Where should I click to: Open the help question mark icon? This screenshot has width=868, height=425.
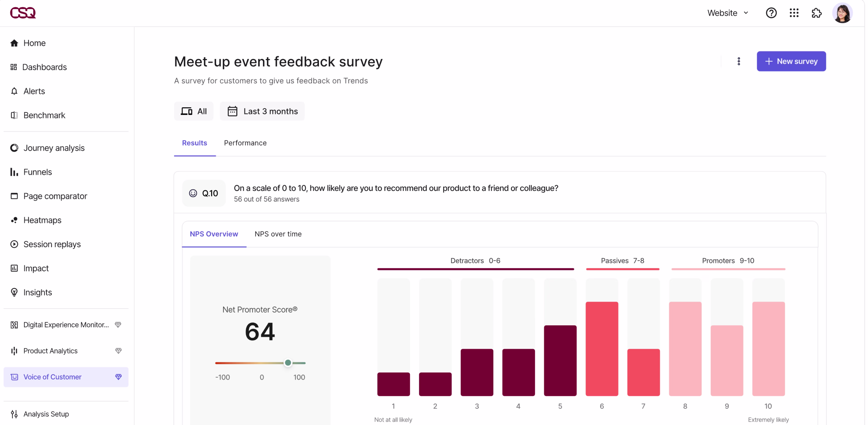[x=771, y=13]
